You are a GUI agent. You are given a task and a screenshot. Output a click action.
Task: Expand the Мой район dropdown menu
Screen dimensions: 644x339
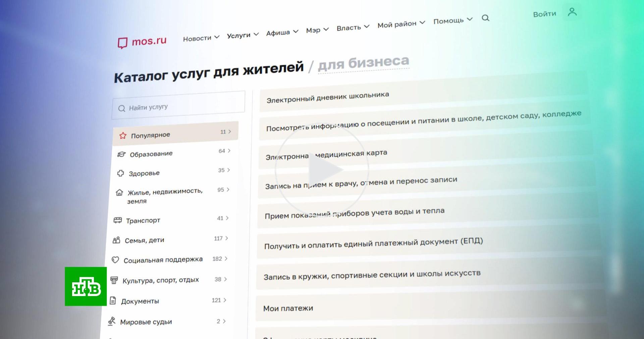401,24
